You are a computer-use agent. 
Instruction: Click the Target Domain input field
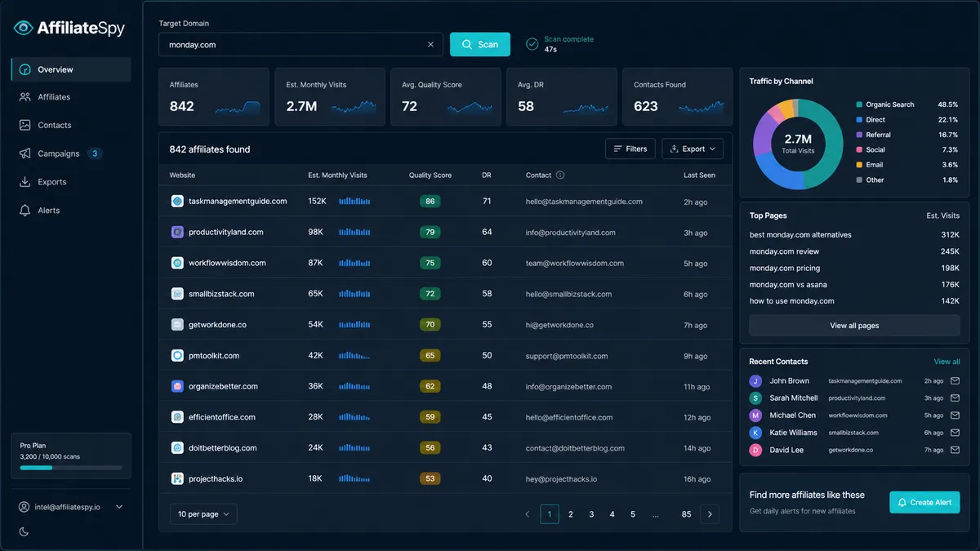pos(301,45)
